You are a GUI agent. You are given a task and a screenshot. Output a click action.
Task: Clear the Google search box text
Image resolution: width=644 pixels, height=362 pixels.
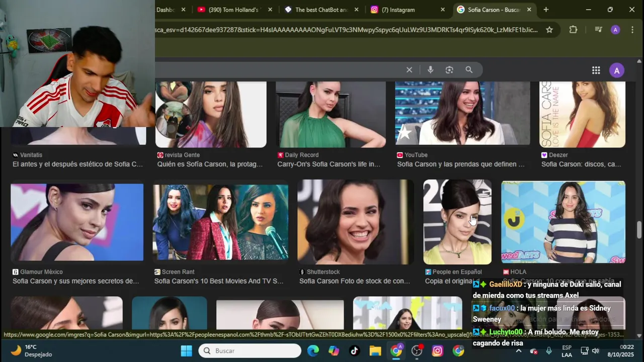(409, 70)
